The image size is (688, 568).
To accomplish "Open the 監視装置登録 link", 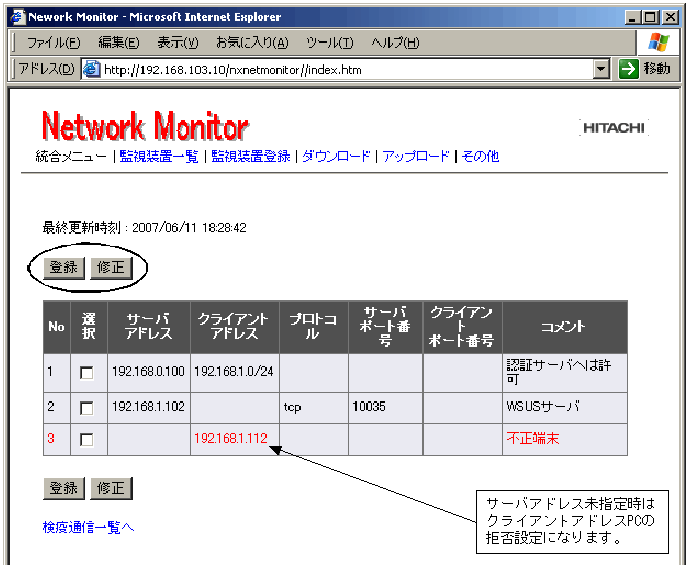I will [251, 156].
